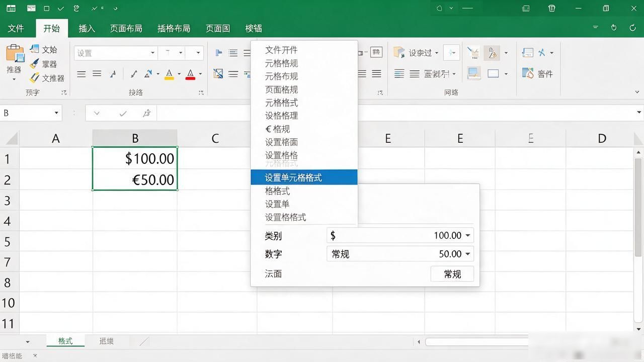Switch to the 页面布局 ribbon tab
Screen dimensions: 644x362
point(126,28)
